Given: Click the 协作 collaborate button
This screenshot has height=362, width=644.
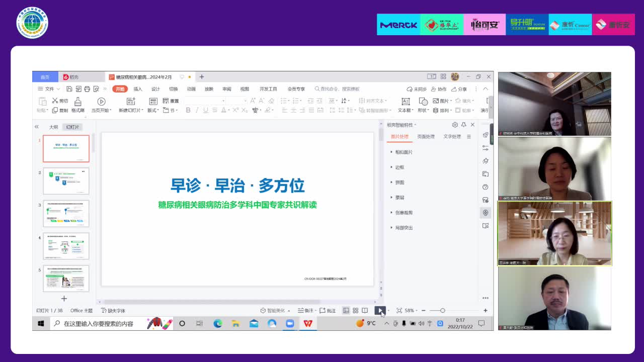Looking at the screenshot, I should [439, 89].
